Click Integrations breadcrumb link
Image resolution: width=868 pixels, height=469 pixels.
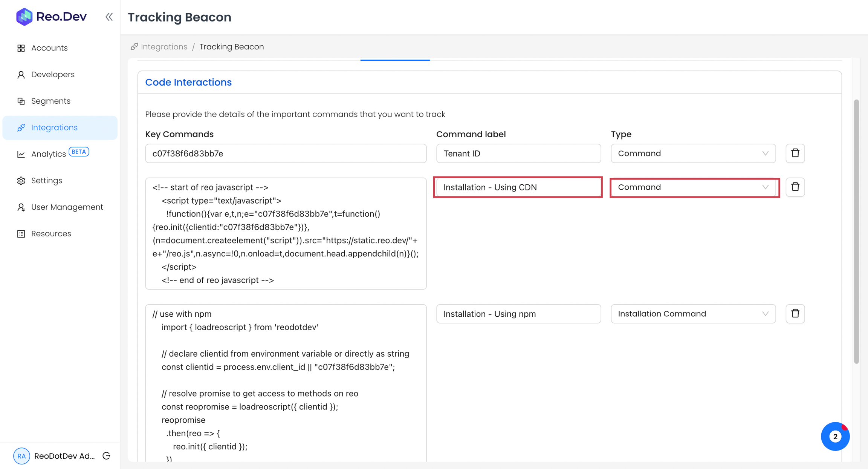pos(164,47)
